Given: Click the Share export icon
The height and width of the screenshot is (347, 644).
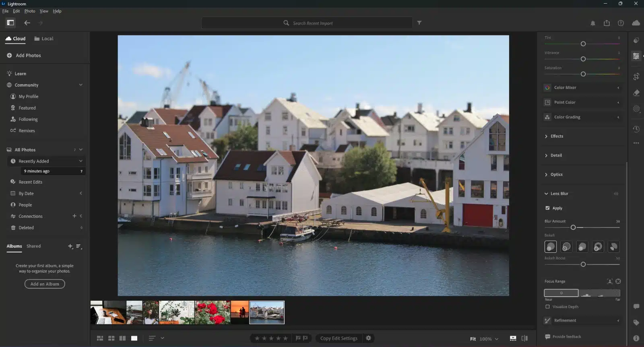Looking at the screenshot, I should tap(607, 23).
